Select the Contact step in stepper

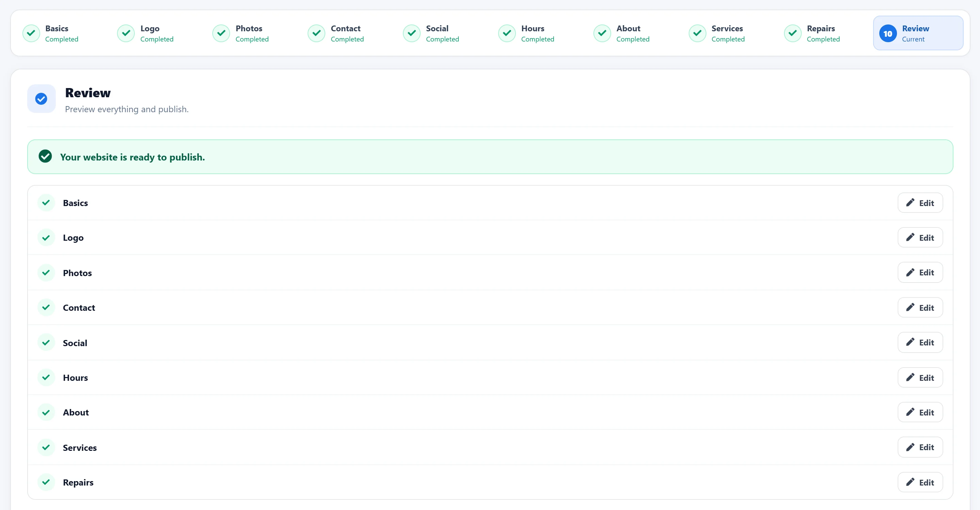pyautogui.click(x=347, y=33)
